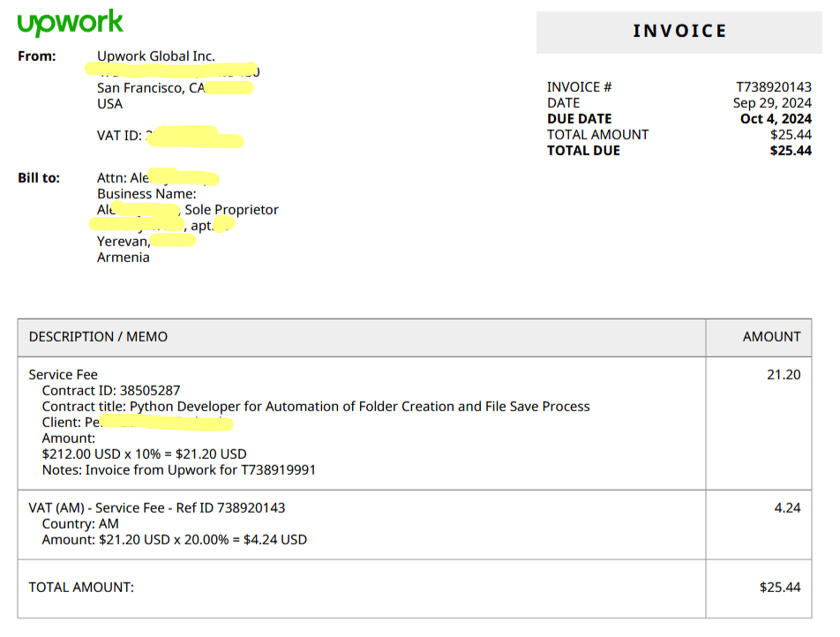This screenshot has width=840, height=637.
Task: Click the Bill to: label
Action: click(x=39, y=178)
